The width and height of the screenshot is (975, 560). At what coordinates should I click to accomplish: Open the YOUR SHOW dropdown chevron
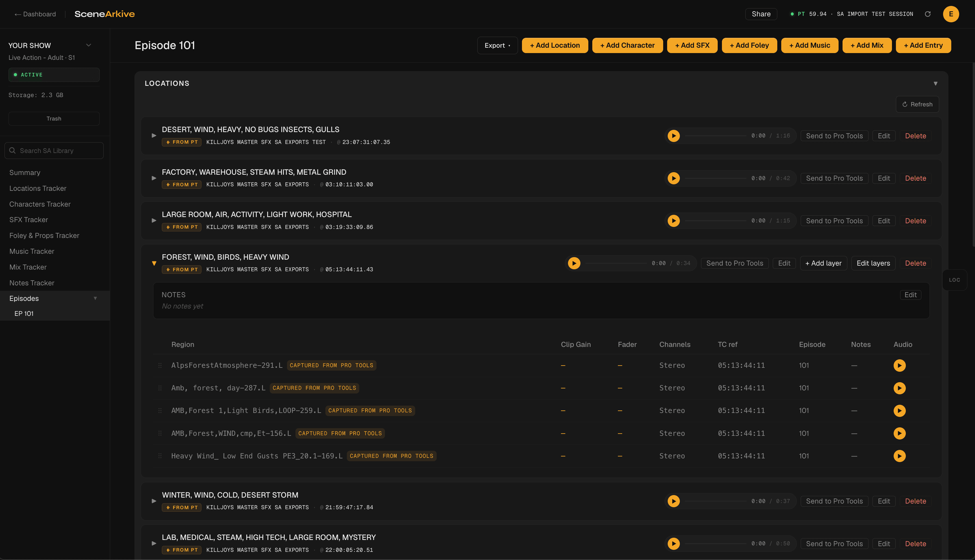click(x=88, y=45)
